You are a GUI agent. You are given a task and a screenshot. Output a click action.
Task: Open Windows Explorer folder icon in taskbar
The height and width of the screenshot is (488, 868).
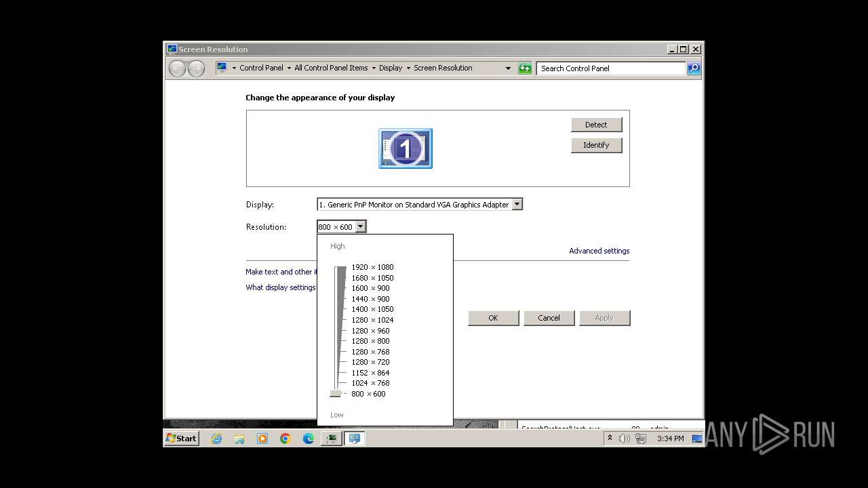[x=239, y=439]
